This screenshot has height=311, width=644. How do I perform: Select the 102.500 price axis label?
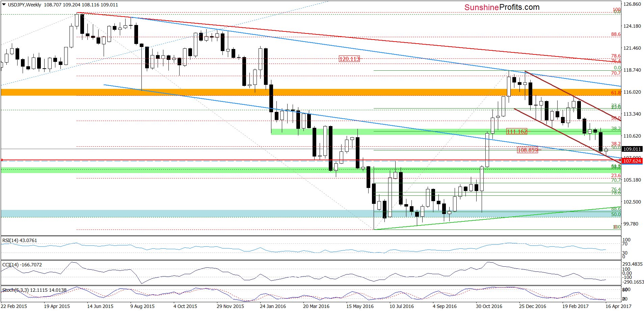[x=632, y=202]
